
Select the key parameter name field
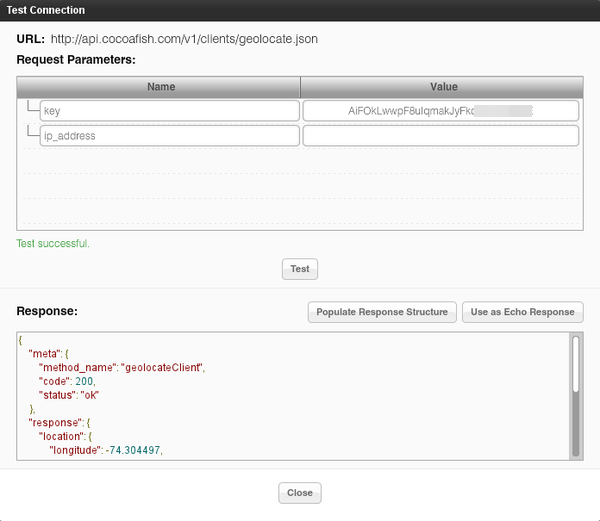pyautogui.click(x=170, y=111)
